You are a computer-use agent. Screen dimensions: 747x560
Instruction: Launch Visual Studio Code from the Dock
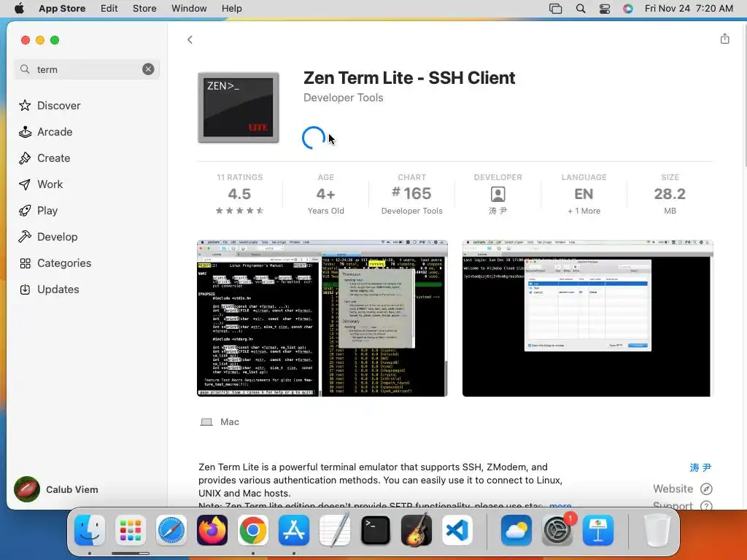pos(457,530)
